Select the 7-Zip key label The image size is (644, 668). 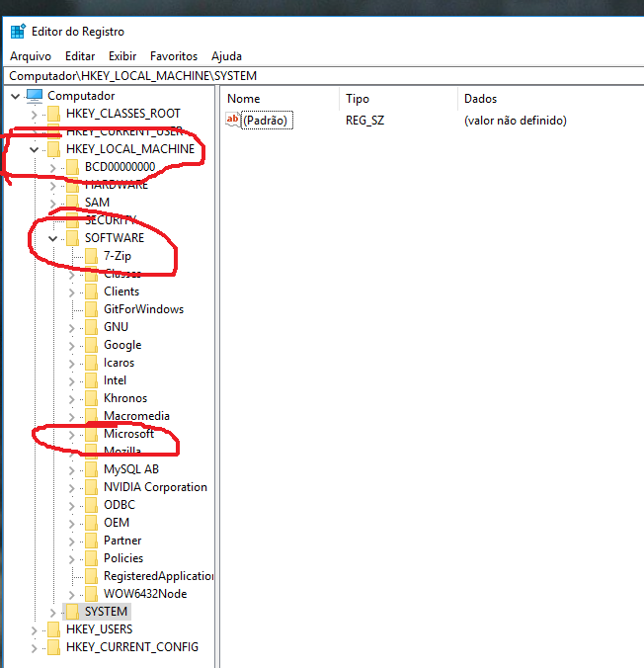pyautogui.click(x=118, y=256)
